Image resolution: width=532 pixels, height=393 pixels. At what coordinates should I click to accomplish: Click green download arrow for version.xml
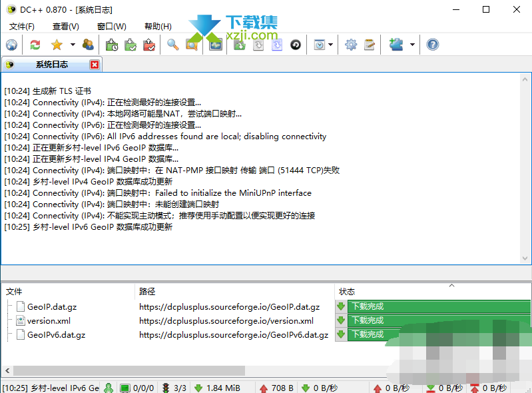tap(341, 320)
